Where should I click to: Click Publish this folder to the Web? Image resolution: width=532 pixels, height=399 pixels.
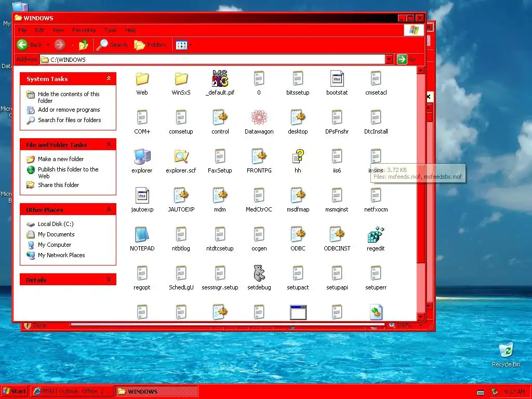68,172
